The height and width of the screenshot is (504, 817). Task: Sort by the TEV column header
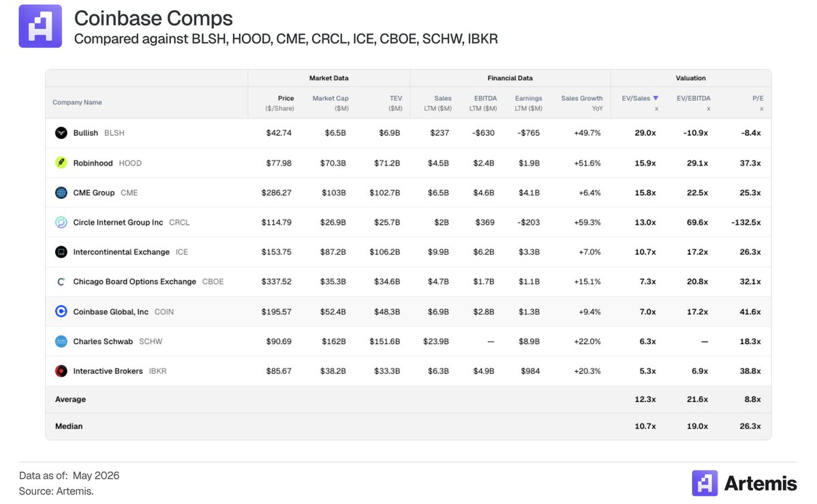[395, 103]
